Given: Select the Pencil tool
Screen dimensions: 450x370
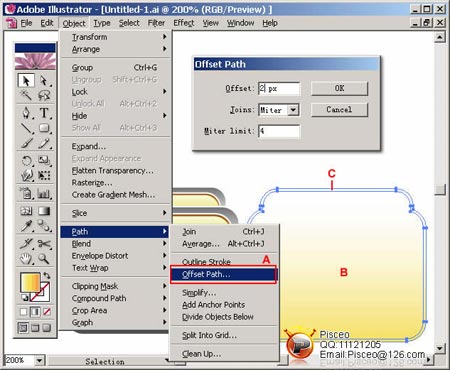Looking at the screenshot, I should pos(44,143).
